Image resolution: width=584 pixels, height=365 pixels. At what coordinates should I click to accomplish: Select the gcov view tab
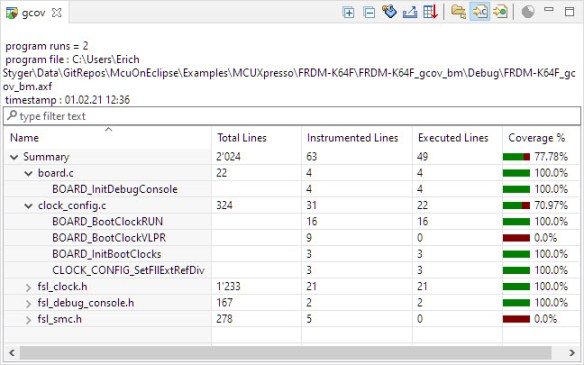(34, 13)
